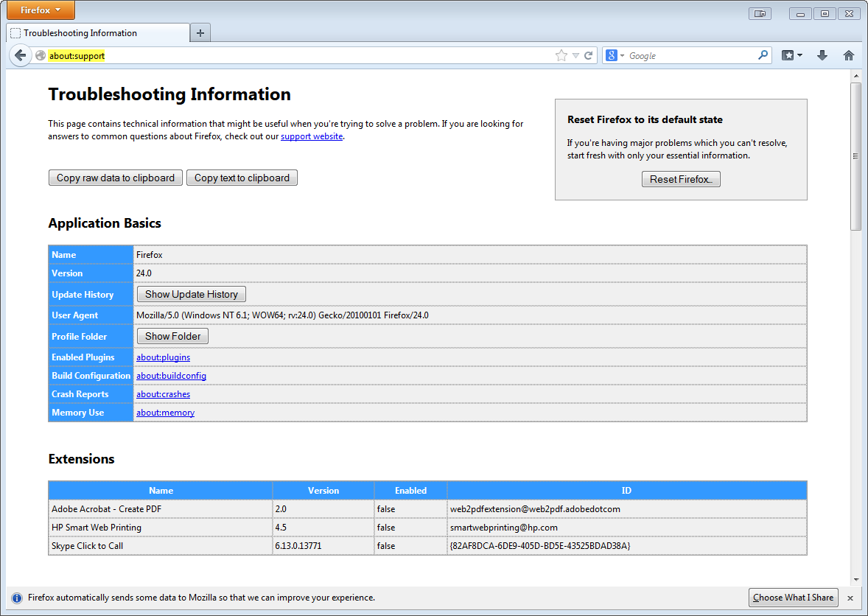Click the Enabled column header

point(410,490)
